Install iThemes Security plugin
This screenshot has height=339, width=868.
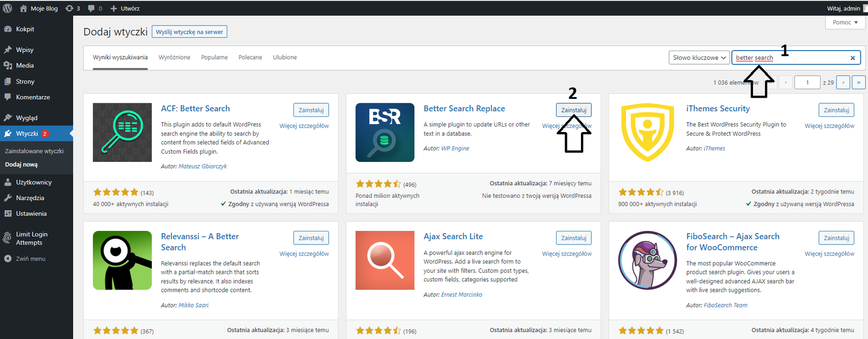836,110
